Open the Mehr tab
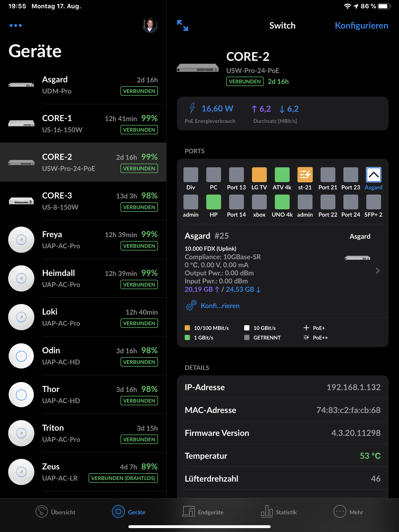 click(x=348, y=512)
